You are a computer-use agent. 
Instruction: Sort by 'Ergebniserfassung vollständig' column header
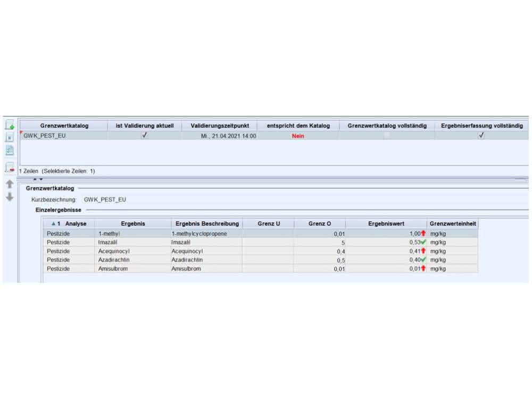point(482,126)
